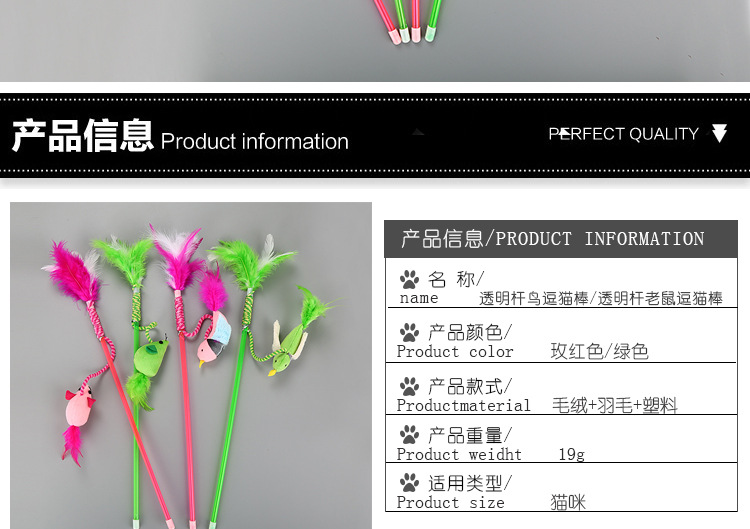Viewport: 750px width, 529px height.
Task: Click the material value 毛绒+羽毛+塑料
Action: 615,406
